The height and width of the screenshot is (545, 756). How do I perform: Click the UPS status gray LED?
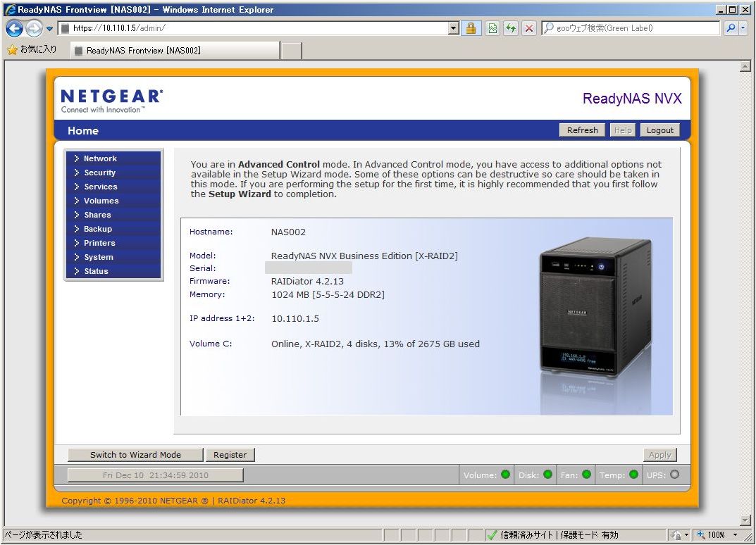(x=674, y=475)
